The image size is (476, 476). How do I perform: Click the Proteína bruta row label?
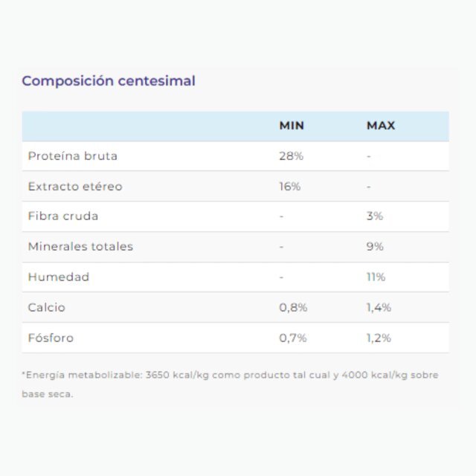[x=73, y=156]
